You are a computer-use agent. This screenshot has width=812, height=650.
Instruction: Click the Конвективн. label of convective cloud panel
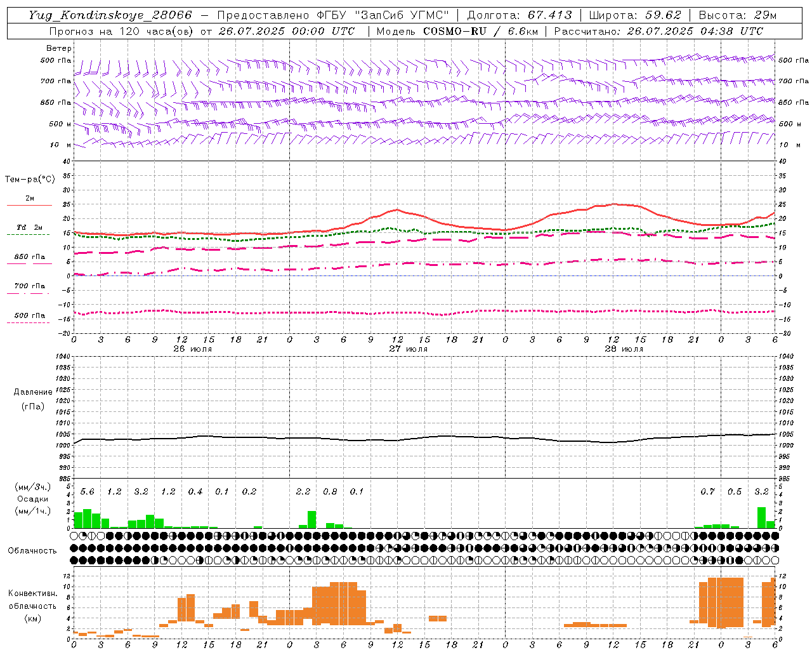[x=33, y=594]
